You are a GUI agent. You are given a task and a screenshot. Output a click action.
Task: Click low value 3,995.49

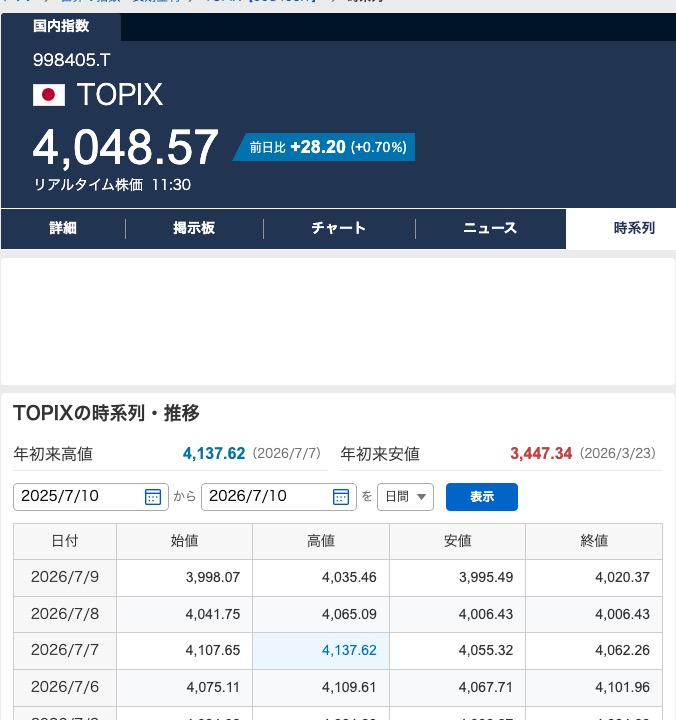point(486,578)
